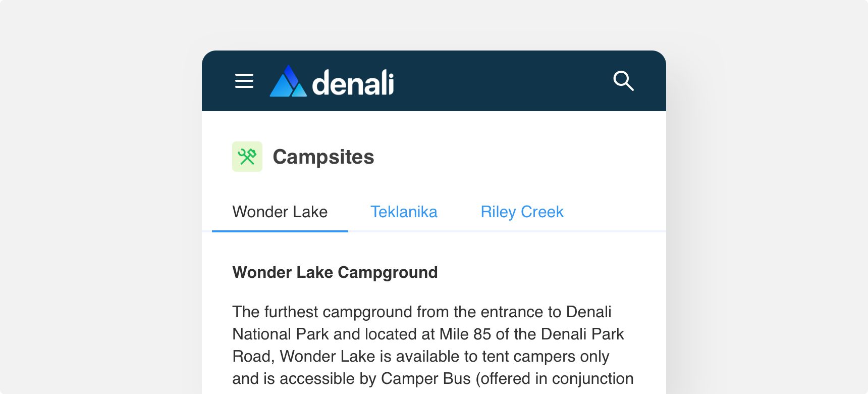Screen dimensions: 868x394
Task: Click the "Camper Bus" text in description
Action: pos(426,378)
